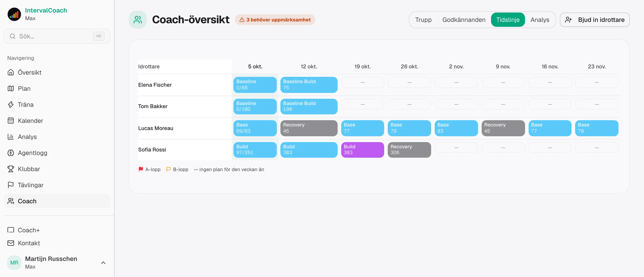Open Tom Bakker's Baseline Build 198 block
Screen dimensions: 644x277
(309, 106)
